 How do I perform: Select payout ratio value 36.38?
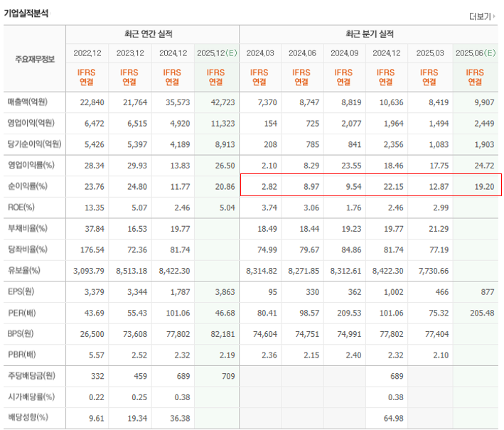point(180,419)
